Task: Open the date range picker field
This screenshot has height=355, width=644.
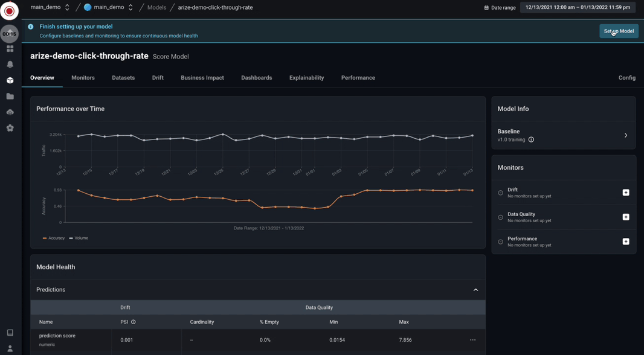Action: [x=578, y=7]
